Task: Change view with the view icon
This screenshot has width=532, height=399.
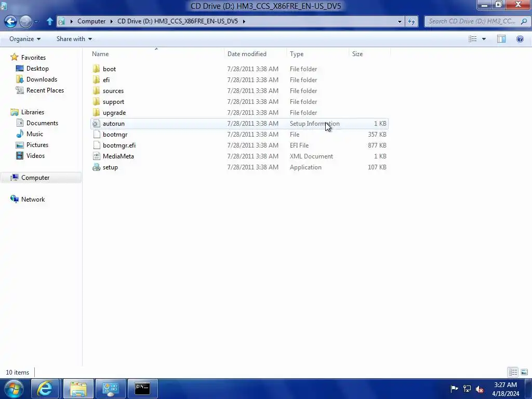Action: (473, 39)
